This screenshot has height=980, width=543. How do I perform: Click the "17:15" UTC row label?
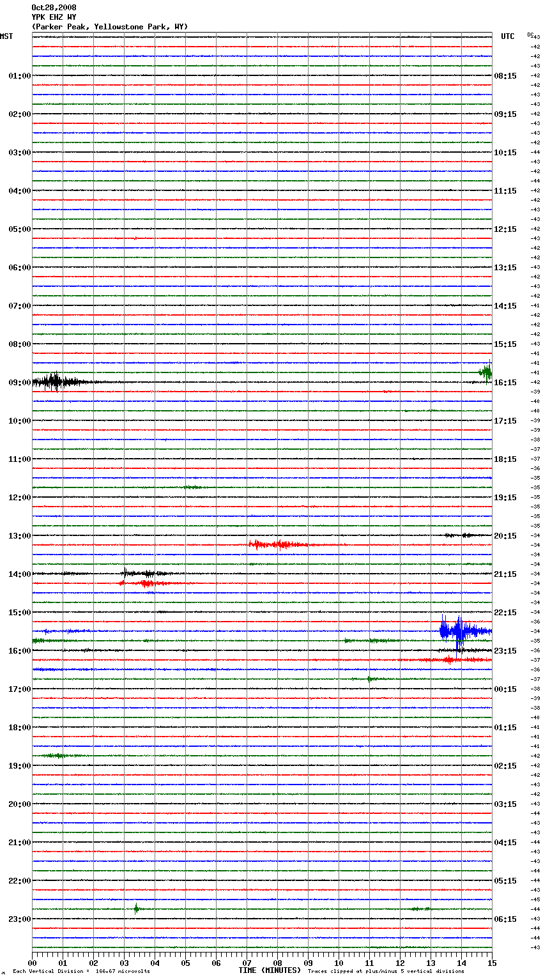(505, 421)
